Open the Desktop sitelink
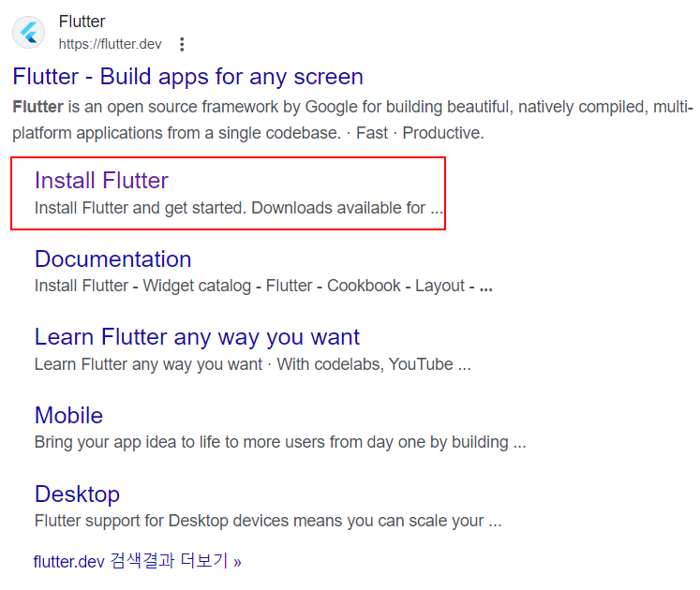 pos(77,494)
